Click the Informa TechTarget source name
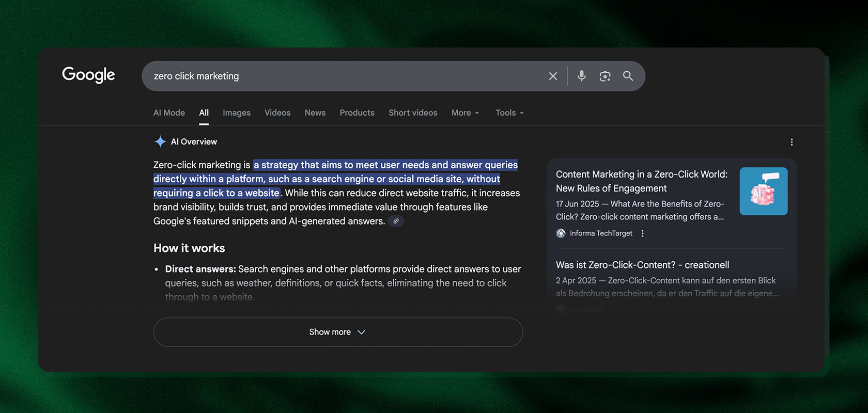 (601, 233)
